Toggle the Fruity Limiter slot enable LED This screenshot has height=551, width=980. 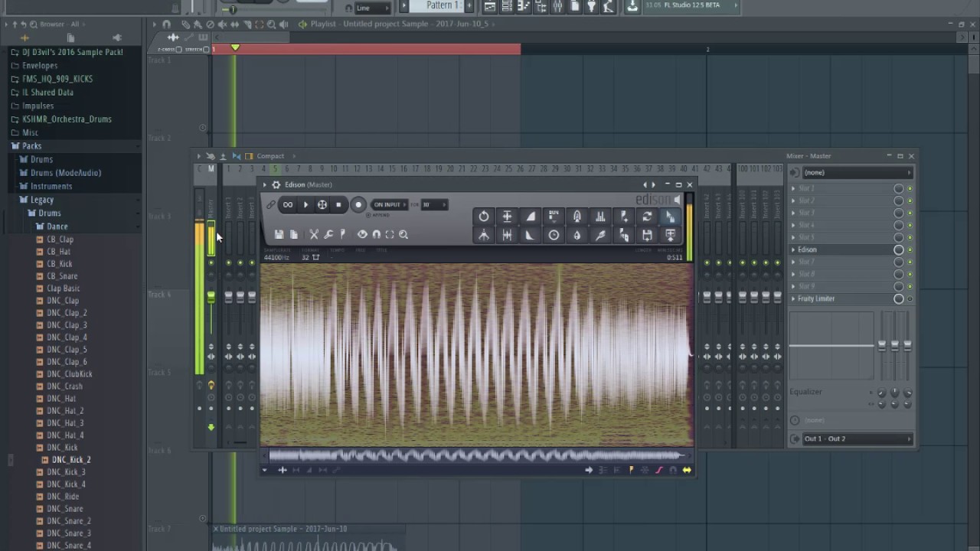coord(910,298)
